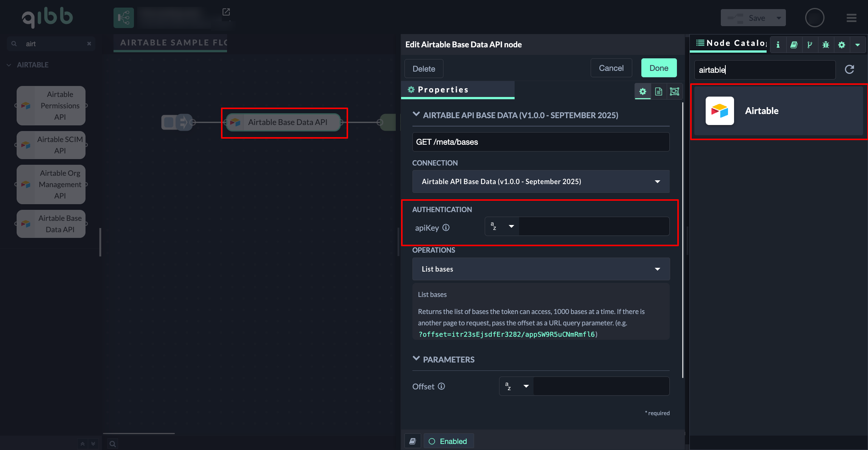Click the Delete node button
Image resolution: width=868 pixels, height=450 pixels.
[424, 69]
